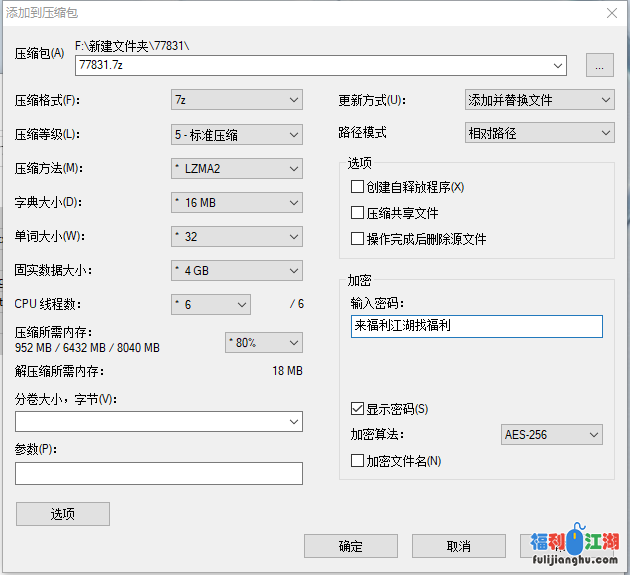Enable encrypt file names checkbox

[x=357, y=461]
